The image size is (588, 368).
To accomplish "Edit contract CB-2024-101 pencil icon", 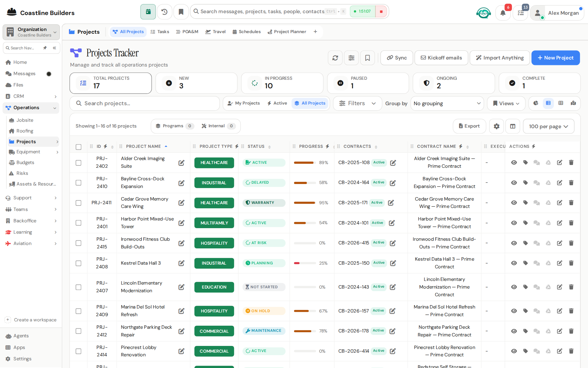I will point(392,223).
